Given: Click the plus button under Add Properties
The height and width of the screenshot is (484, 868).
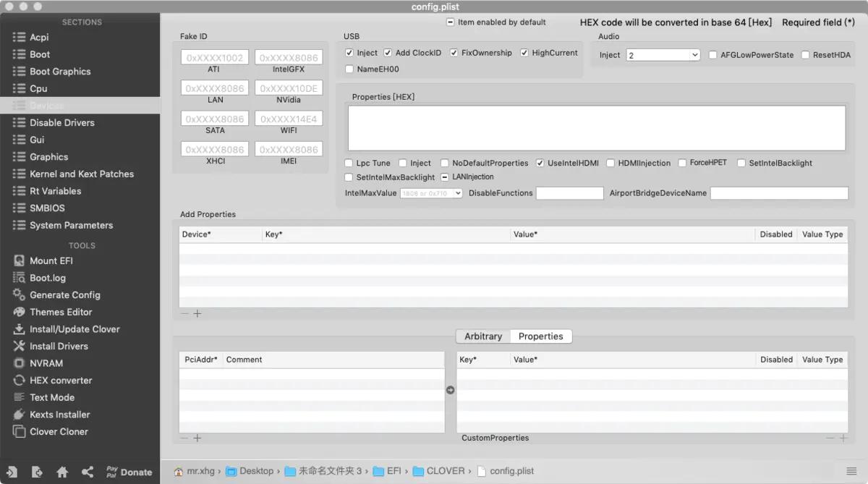Looking at the screenshot, I should (197, 314).
